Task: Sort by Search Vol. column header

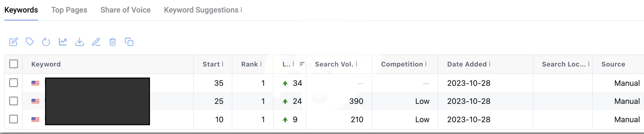Action: pos(334,64)
